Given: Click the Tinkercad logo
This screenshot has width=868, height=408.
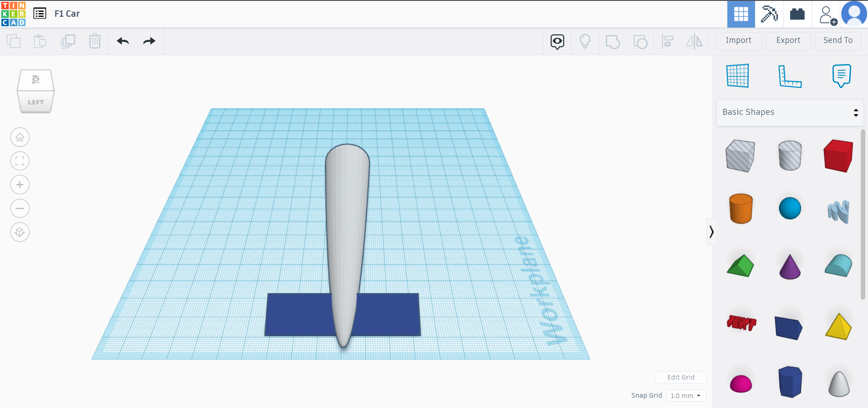Looking at the screenshot, I should pos(14,14).
